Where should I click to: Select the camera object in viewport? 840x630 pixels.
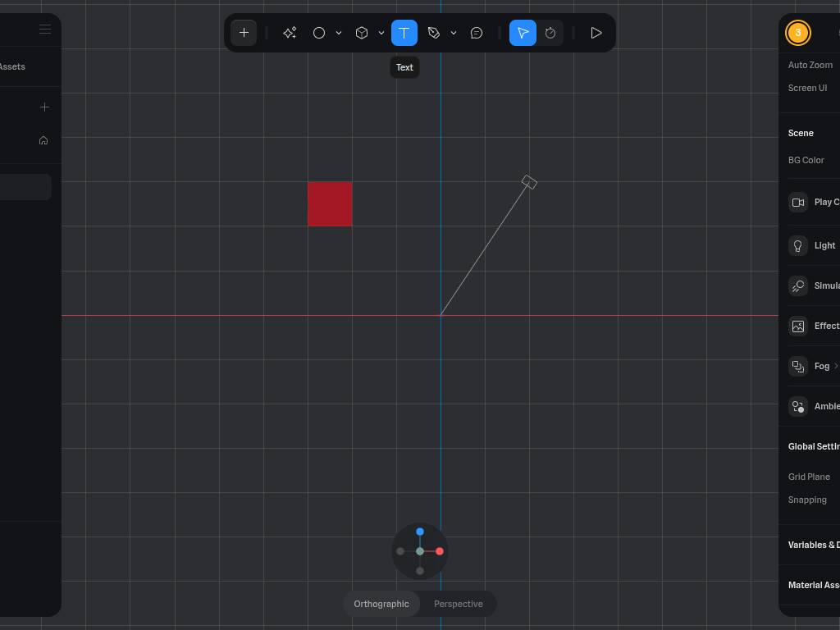click(x=529, y=182)
